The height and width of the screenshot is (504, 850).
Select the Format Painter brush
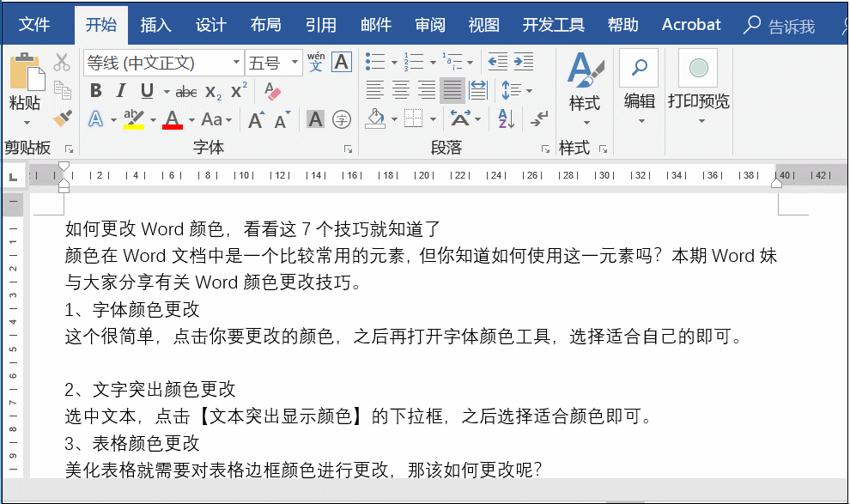coord(63,118)
